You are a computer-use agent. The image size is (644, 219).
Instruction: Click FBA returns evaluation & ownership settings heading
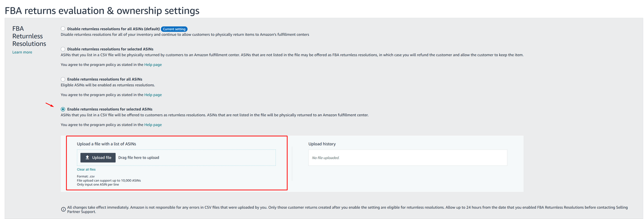coord(102,10)
